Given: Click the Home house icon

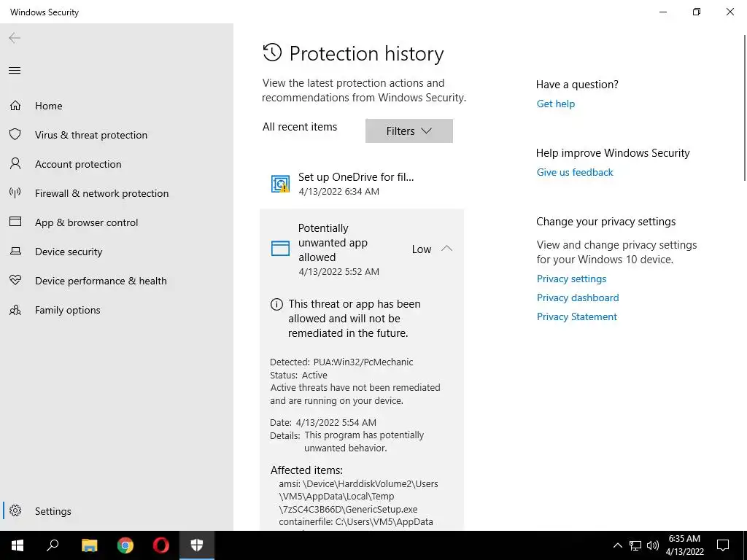Looking at the screenshot, I should [15, 106].
